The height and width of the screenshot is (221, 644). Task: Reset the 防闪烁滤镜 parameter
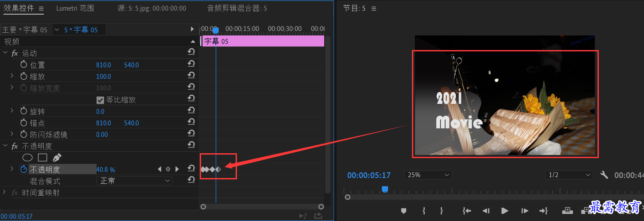coord(191,134)
